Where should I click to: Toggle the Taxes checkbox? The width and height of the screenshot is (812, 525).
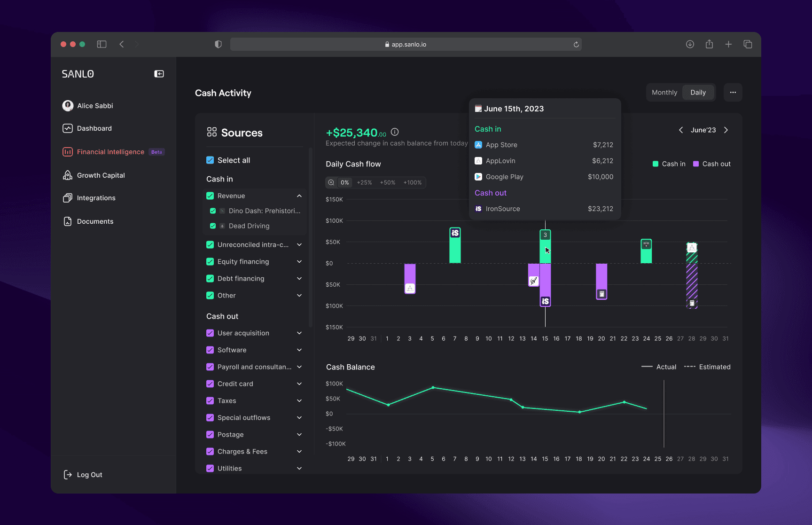(210, 401)
